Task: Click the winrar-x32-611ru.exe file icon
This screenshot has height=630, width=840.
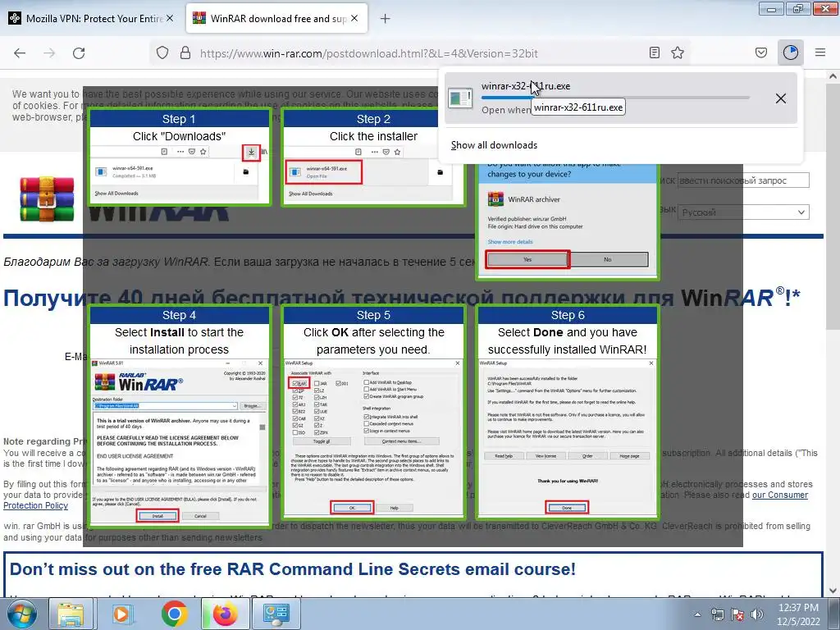Action: [x=460, y=98]
